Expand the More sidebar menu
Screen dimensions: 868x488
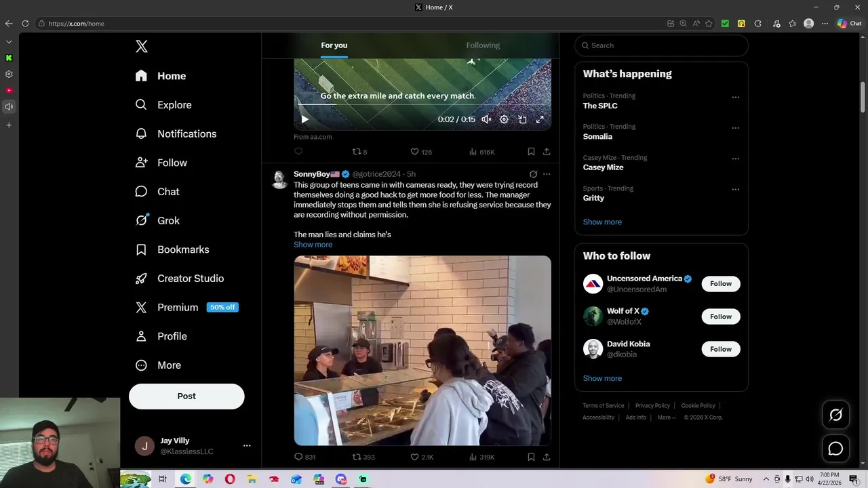coord(159,365)
